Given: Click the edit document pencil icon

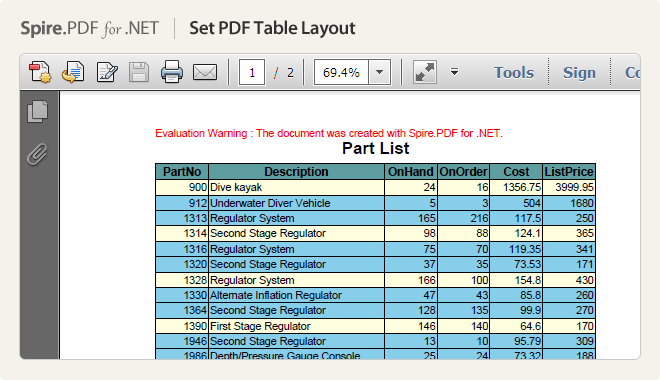Looking at the screenshot, I should click(107, 72).
